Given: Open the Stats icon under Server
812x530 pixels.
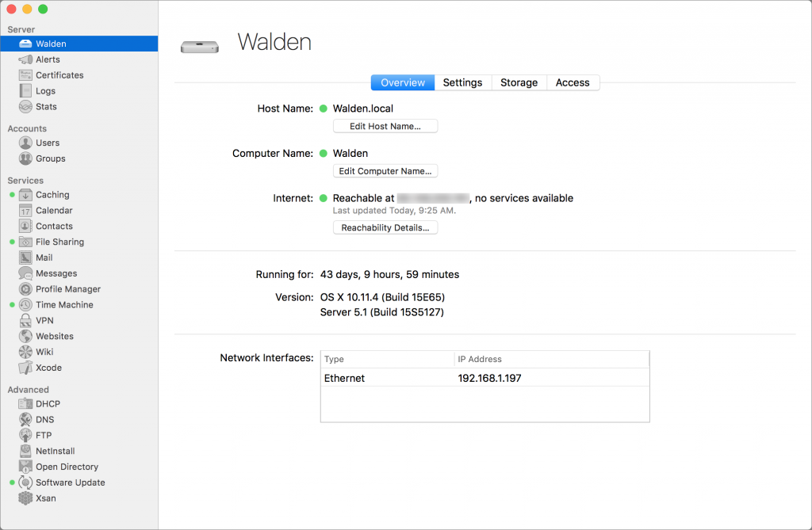Looking at the screenshot, I should [25, 107].
